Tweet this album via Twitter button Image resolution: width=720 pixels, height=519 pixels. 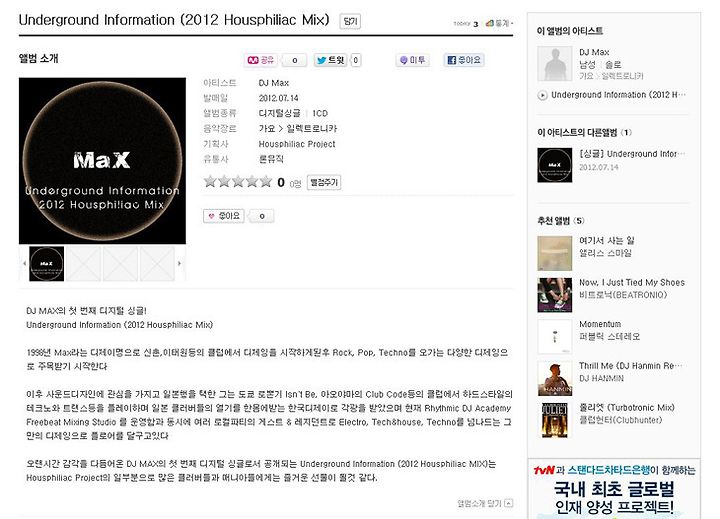[x=331, y=60]
